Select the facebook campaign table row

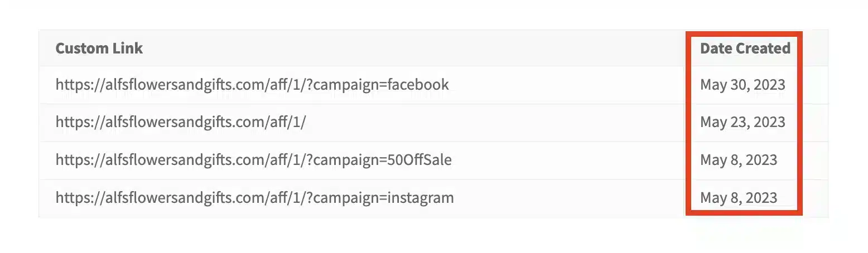433,85
